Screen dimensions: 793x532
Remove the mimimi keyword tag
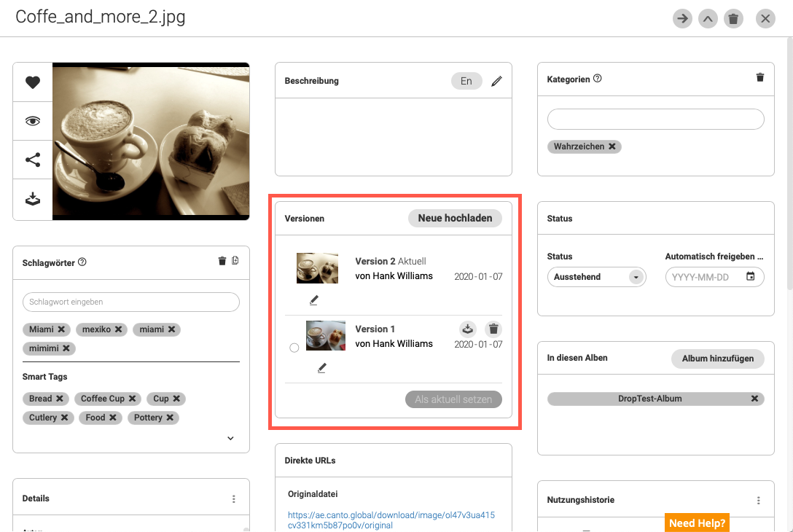[66, 348]
